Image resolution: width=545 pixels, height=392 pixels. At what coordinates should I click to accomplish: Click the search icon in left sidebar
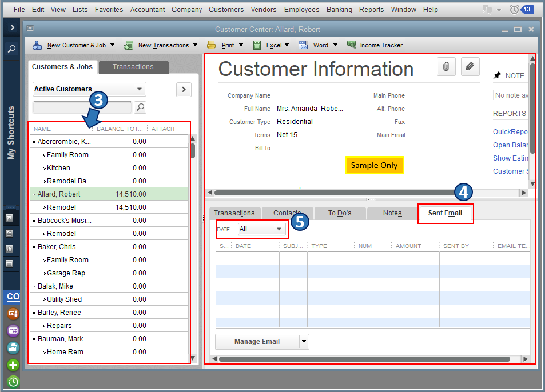coord(12,49)
